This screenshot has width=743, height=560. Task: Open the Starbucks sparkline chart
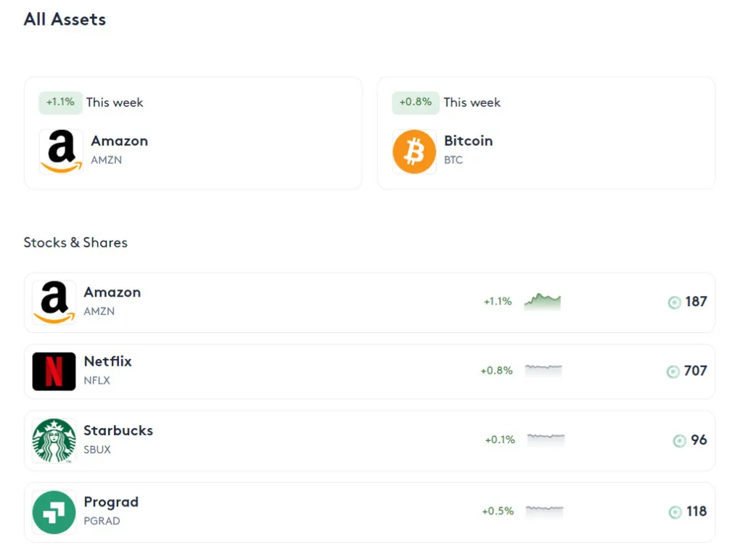pos(546,440)
